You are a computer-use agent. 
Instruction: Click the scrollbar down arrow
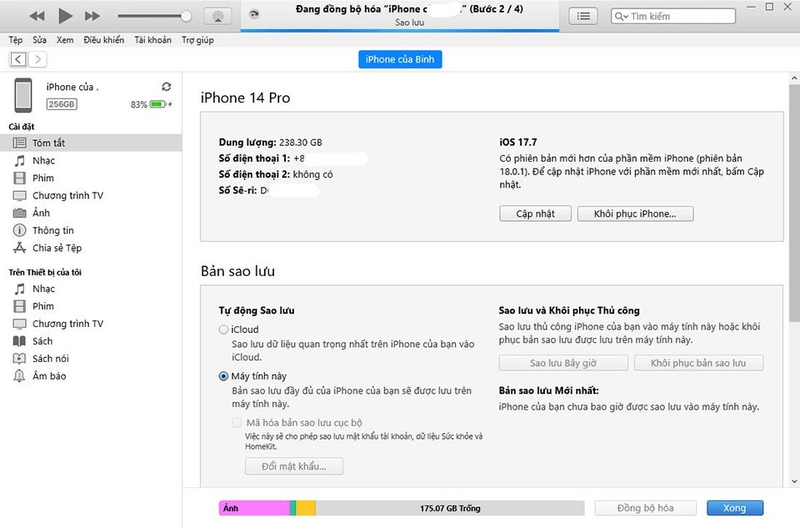[x=794, y=481]
